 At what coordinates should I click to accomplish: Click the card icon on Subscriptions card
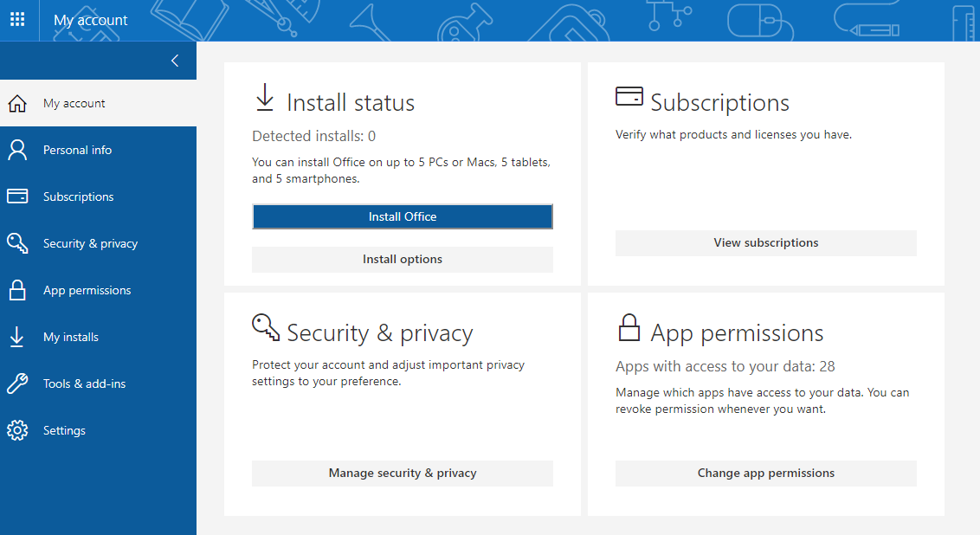(629, 96)
